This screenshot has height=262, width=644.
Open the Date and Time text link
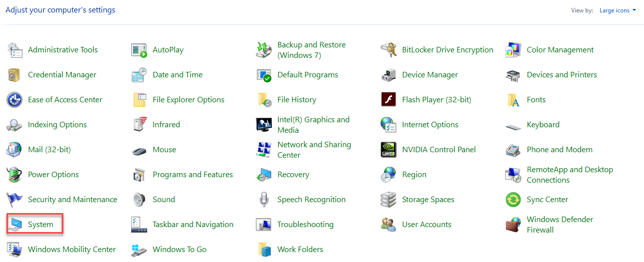178,75
